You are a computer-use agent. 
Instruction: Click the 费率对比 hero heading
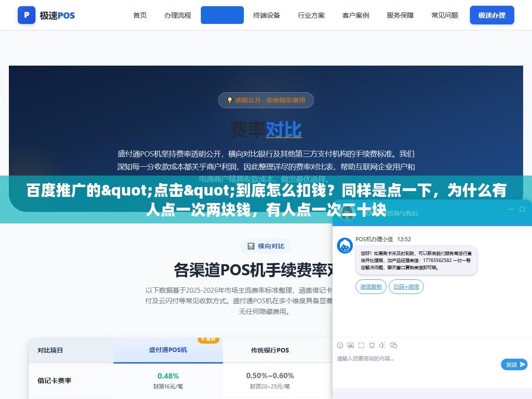pos(266,130)
